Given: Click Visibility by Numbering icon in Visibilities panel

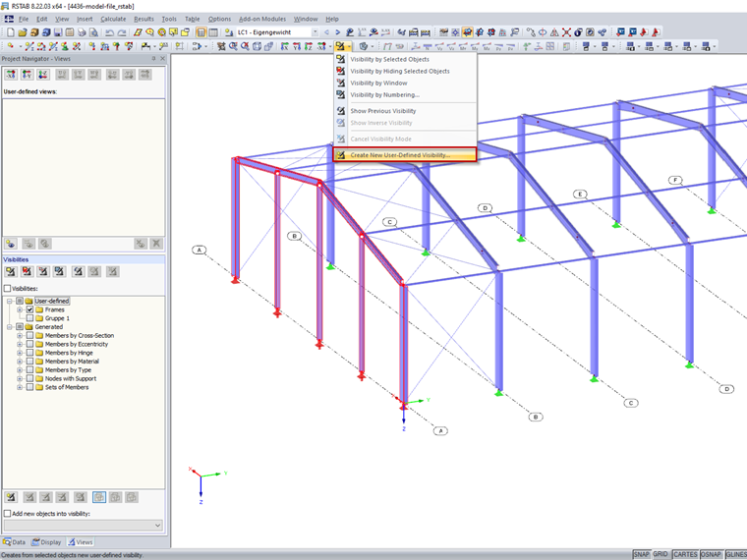Looking at the screenshot, I should point(59,271).
